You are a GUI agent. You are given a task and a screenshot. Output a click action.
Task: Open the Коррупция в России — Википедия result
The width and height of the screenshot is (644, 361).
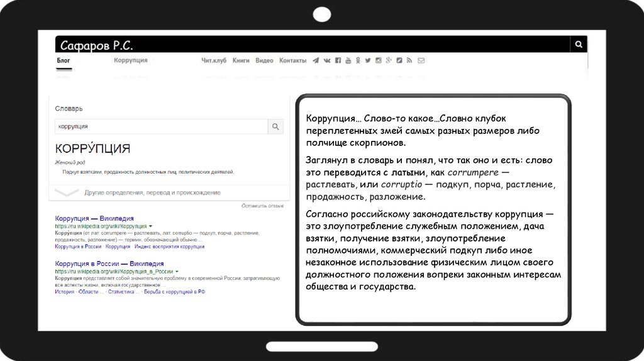[x=109, y=264]
